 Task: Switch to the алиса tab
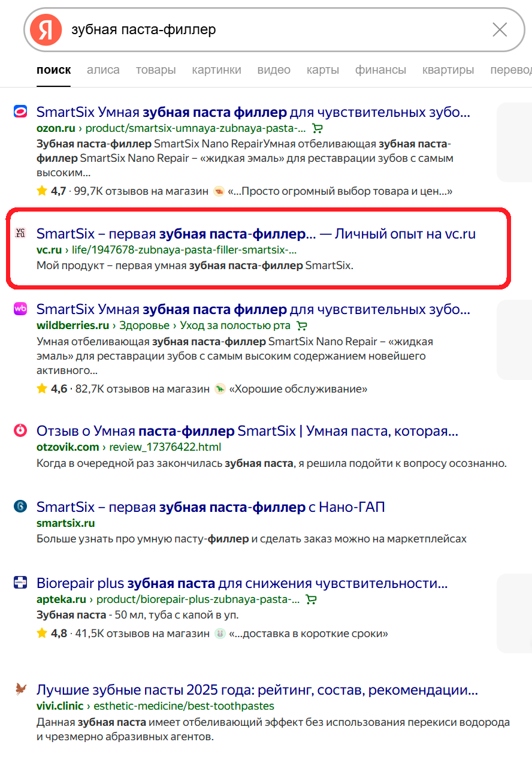click(103, 70)
